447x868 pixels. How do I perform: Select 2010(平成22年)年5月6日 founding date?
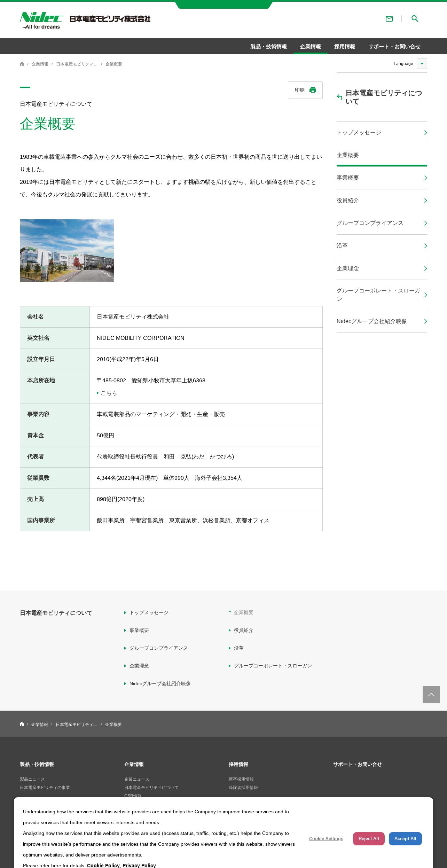click(128, 359)
